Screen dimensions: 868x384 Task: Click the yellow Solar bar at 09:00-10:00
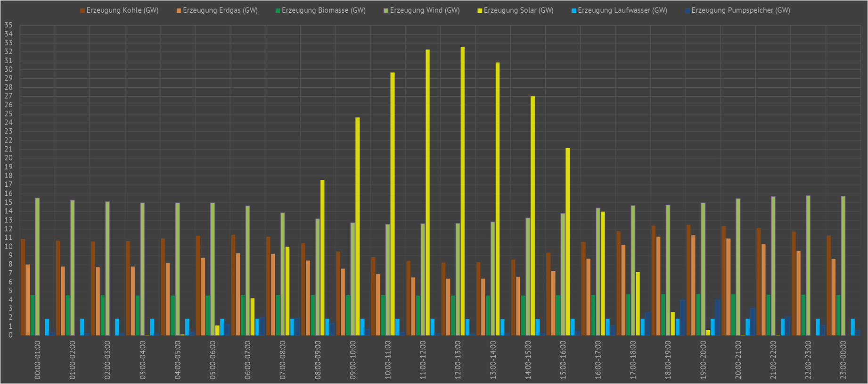click(358, 226)
